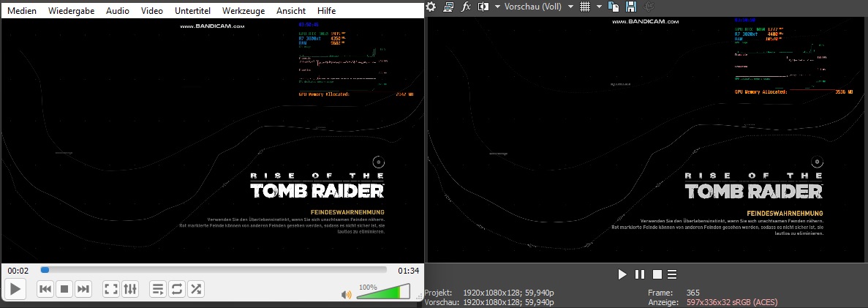Open the Werkzeuge menu

244,10
